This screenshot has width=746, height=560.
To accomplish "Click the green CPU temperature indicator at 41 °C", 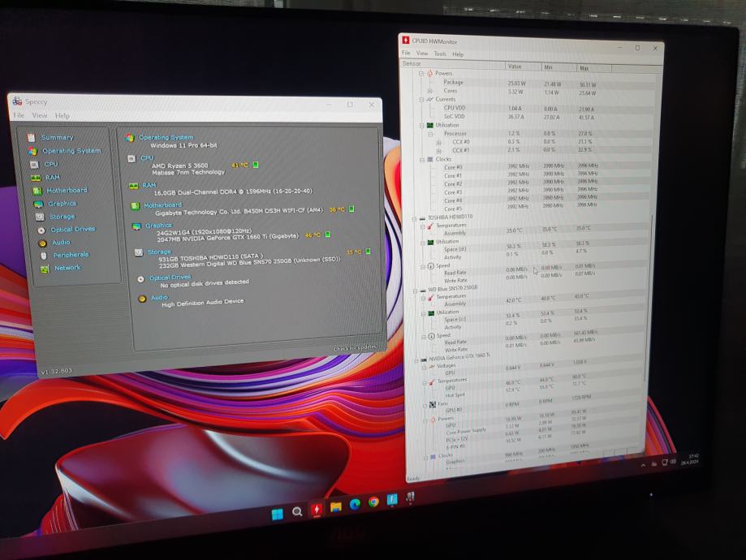I will tap(256, 165).
